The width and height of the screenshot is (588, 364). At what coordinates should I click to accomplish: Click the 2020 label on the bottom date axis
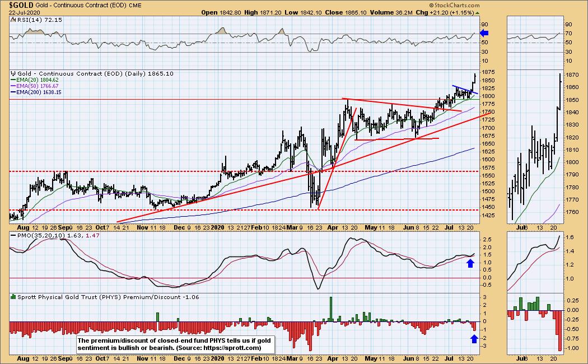coord(217,358)
